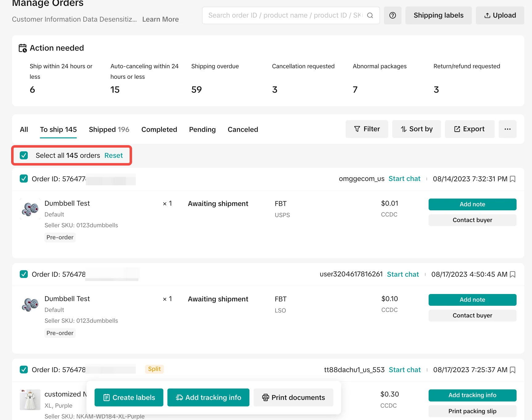Click the search magnifier icon
The image size is (532, 420).
[370, 15]
